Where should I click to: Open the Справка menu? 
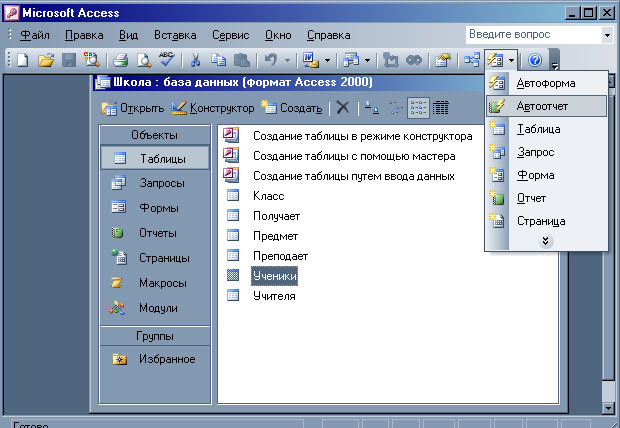329,35
